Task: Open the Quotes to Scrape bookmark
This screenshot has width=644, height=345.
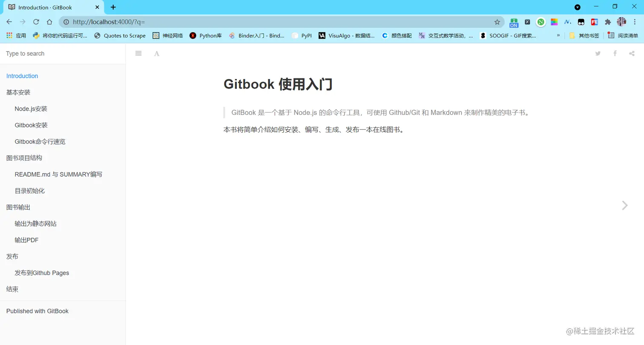Action: coord(120,36)
